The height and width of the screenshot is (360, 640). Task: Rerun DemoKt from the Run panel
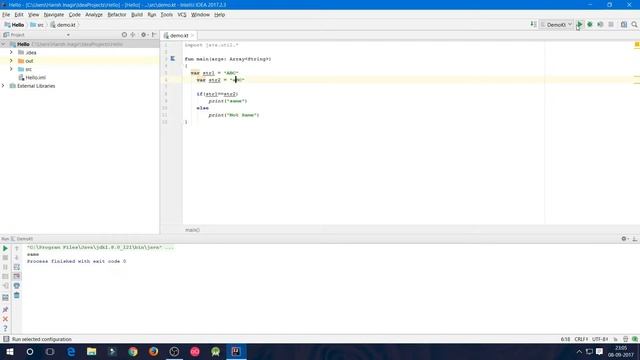pyautogui.click(x=5, y=248)
